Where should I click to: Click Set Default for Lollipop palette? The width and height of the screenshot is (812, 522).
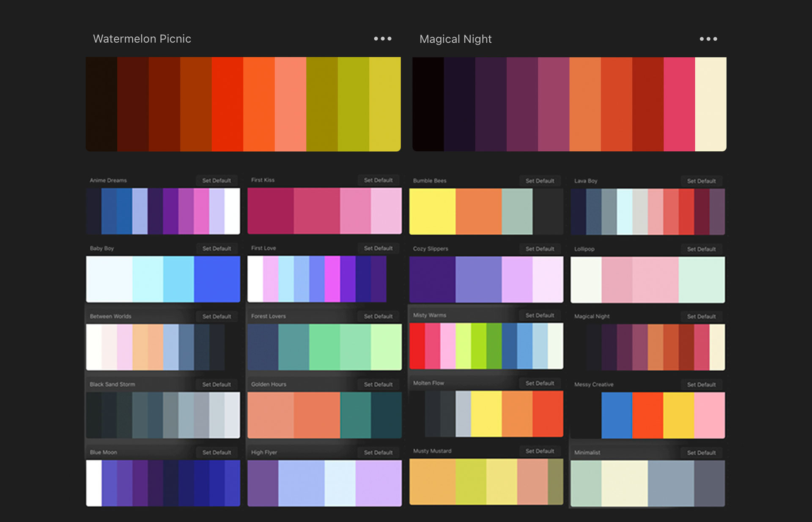tap(701, 249)
